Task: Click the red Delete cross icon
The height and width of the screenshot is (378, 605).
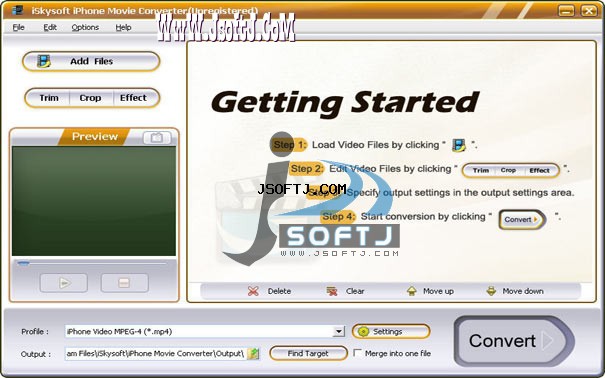Action: (253, 291)
